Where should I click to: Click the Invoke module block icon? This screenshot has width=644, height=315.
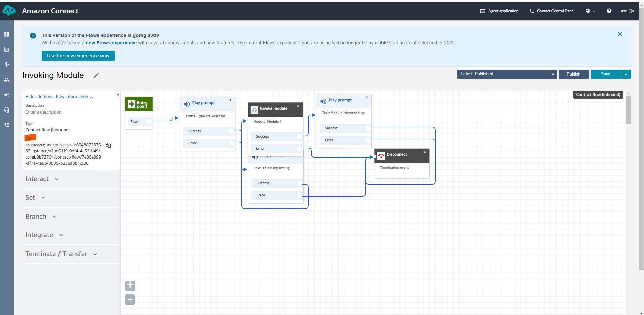[x=254, y=109]
